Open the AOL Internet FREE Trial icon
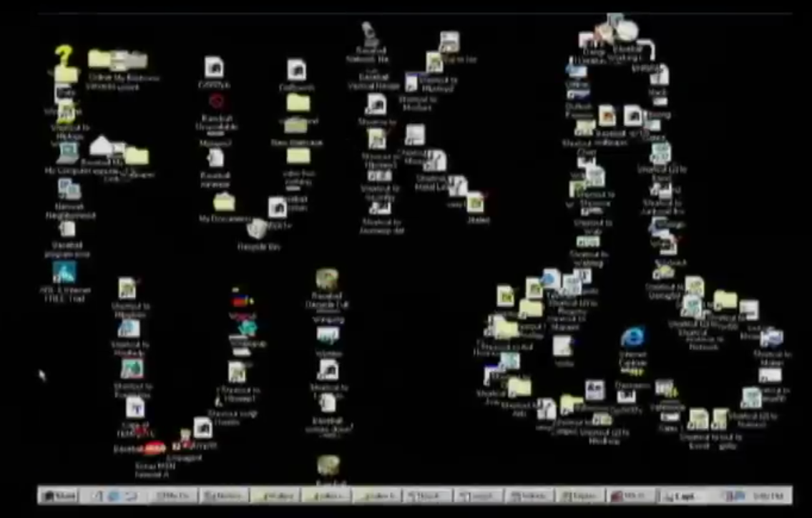The height and width of the screenshot is (518, 812). point(64,273)
